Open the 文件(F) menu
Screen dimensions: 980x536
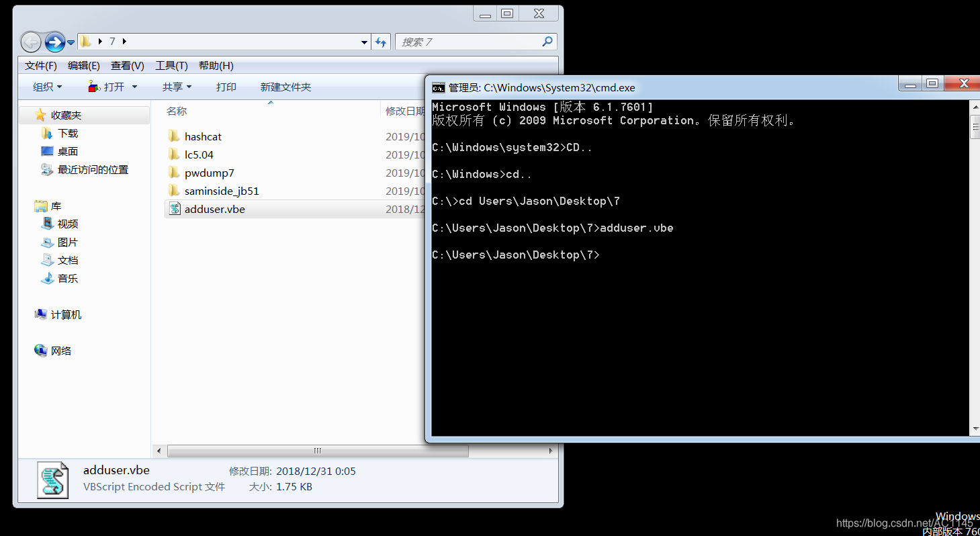point(41,65)
